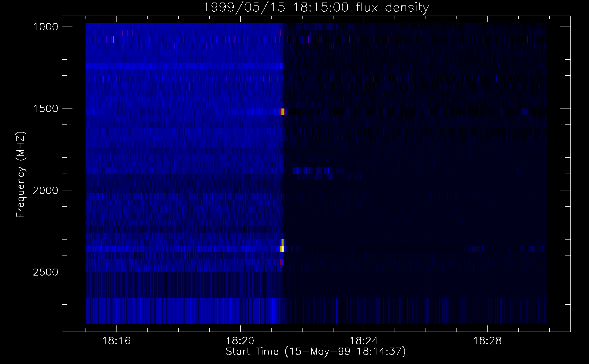Click the 'Start Time (15-May-99 18:14:37)' axis label
The image size is (589, 364).
pyautogui.click(x=316, y=352)
